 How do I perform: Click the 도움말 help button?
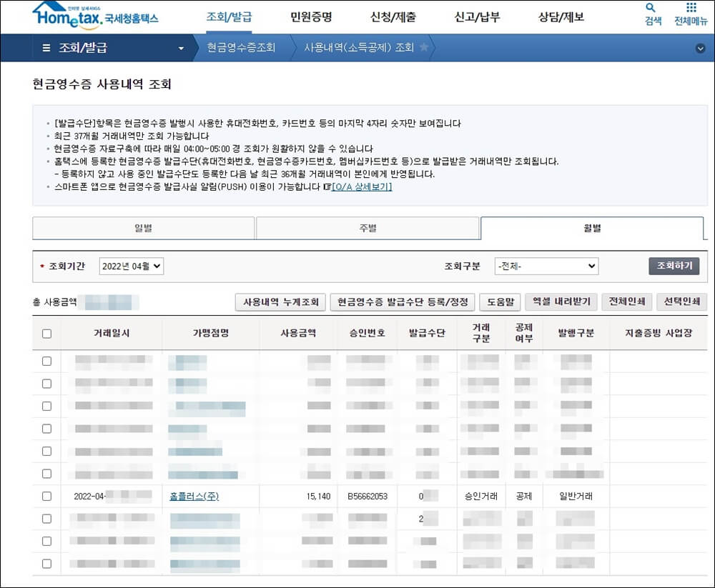(500, 302)
